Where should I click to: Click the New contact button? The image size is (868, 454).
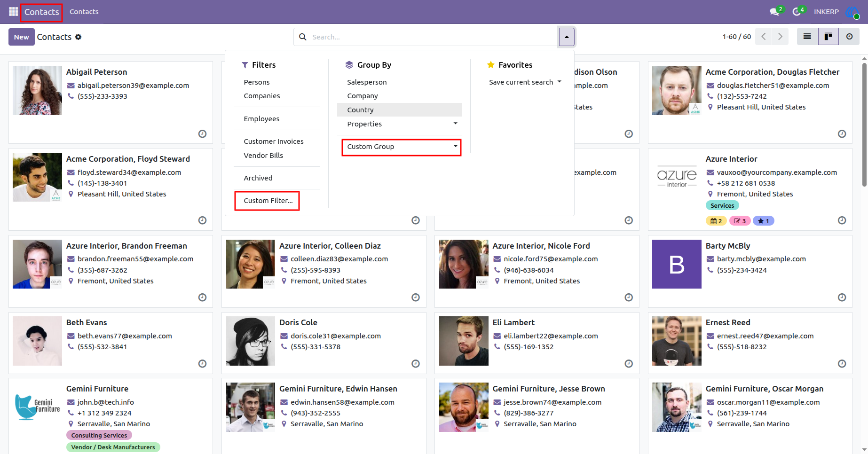(x=22, y=37)
